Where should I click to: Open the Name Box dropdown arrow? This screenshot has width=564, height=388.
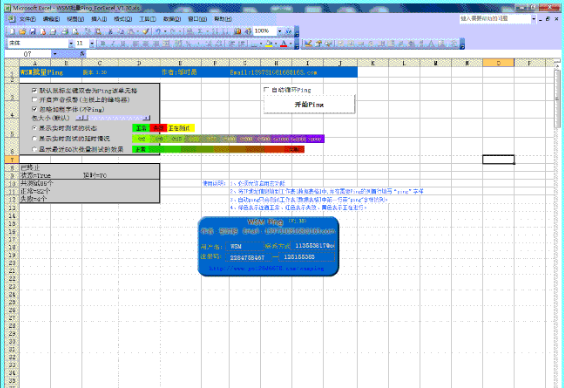tap(55, 54)
